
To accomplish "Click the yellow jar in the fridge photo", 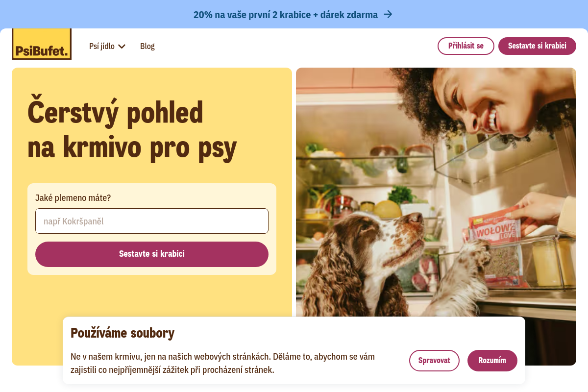I will pyautogui.click(x=546, y=262).
